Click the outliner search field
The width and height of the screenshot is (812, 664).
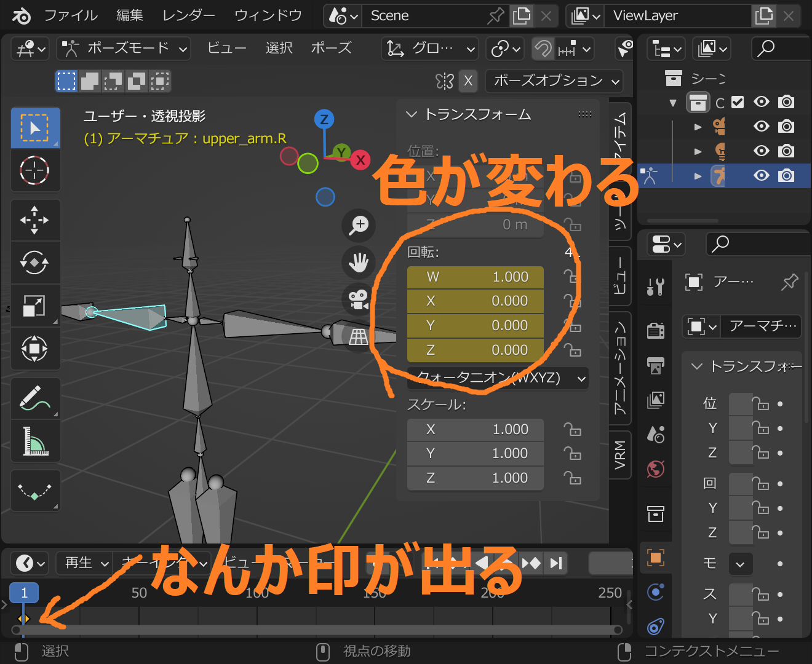coord(781,49)
